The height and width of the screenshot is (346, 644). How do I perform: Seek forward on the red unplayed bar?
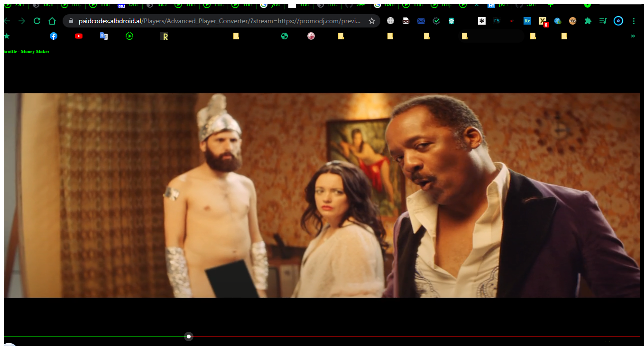click(416, 337)
